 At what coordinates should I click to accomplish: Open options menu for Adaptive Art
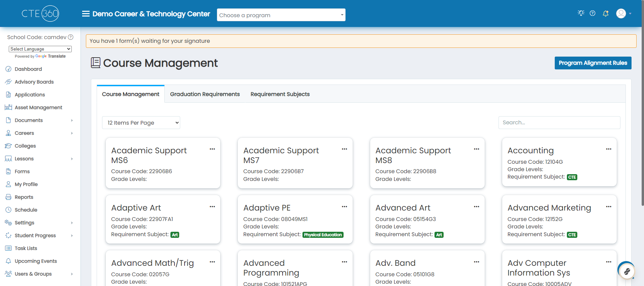pos(212,206)
